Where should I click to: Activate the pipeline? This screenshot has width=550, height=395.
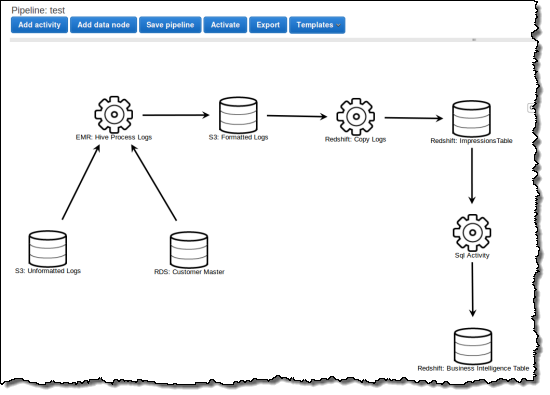[x=225, y=25]
